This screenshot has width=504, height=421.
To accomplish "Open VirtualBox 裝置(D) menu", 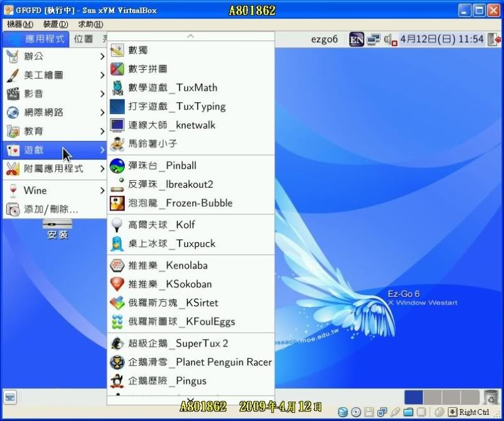I will pos(55,24).
